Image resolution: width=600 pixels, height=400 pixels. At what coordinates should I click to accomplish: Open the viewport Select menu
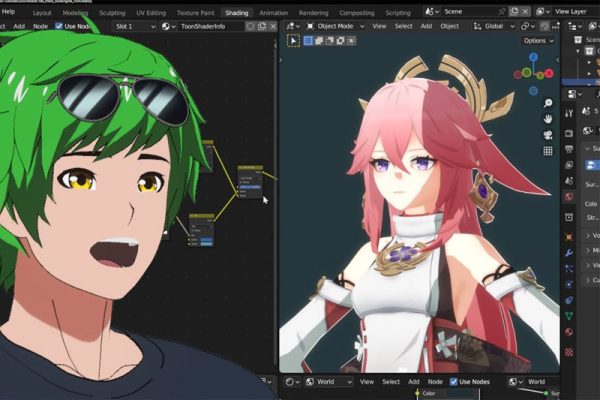point(403,26)
